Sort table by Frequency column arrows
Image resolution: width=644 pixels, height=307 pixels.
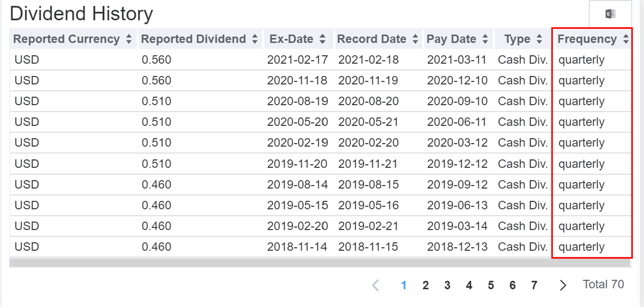pyautogui.click(x=626, y=39)
